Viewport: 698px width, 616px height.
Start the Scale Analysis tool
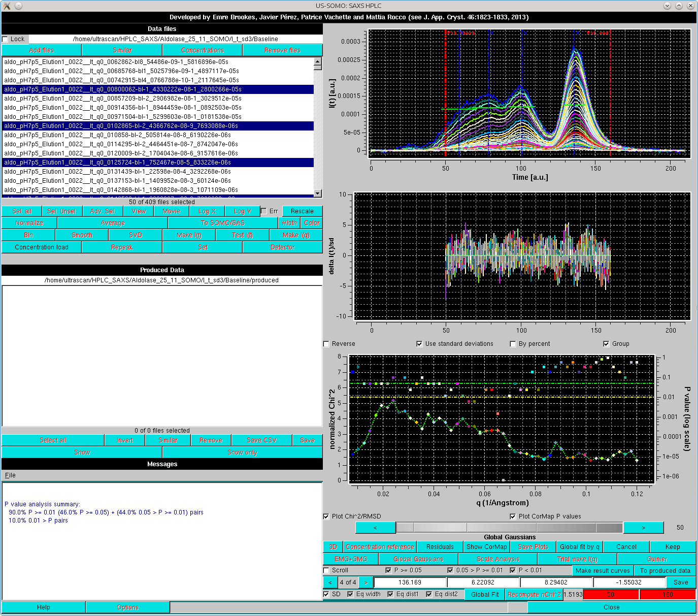point(497,559)
